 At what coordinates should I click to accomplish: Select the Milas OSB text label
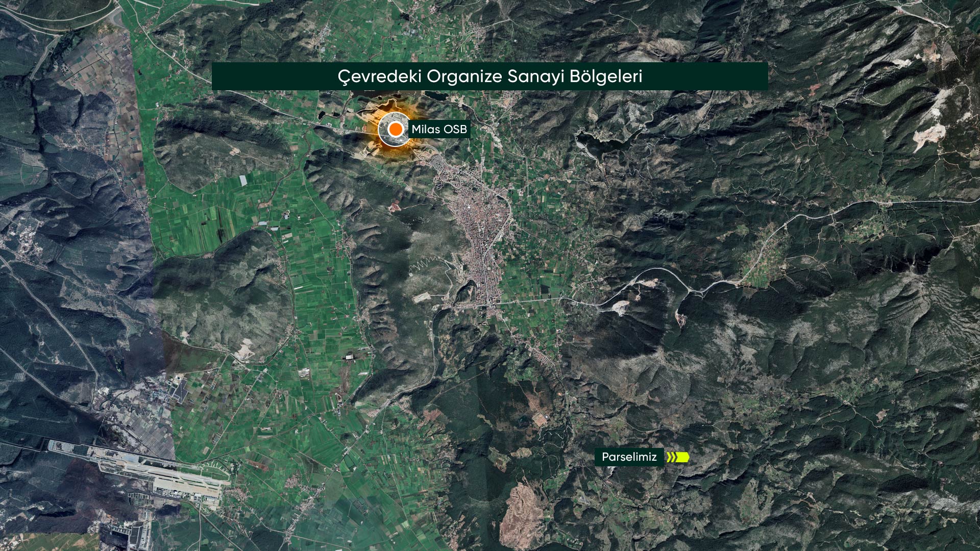(439, 130)
